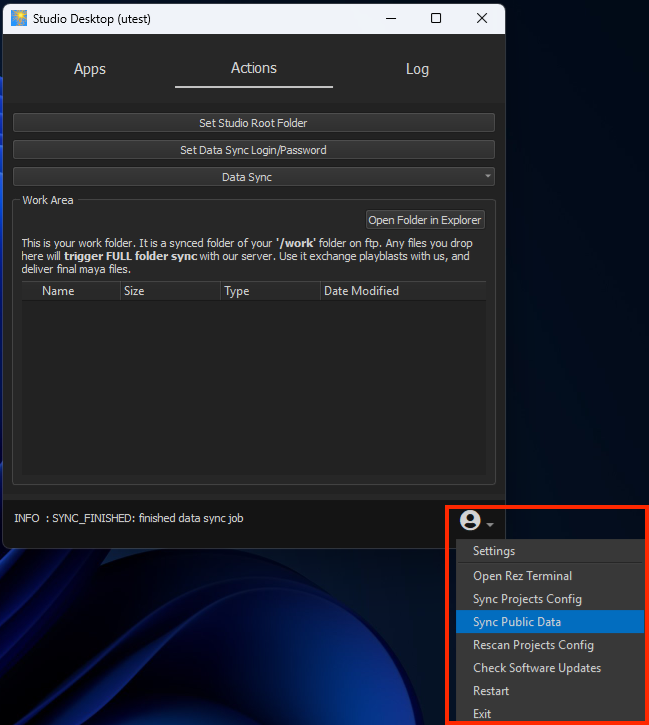
Task: Open the Log tab
Action: [x=417, y=69]
